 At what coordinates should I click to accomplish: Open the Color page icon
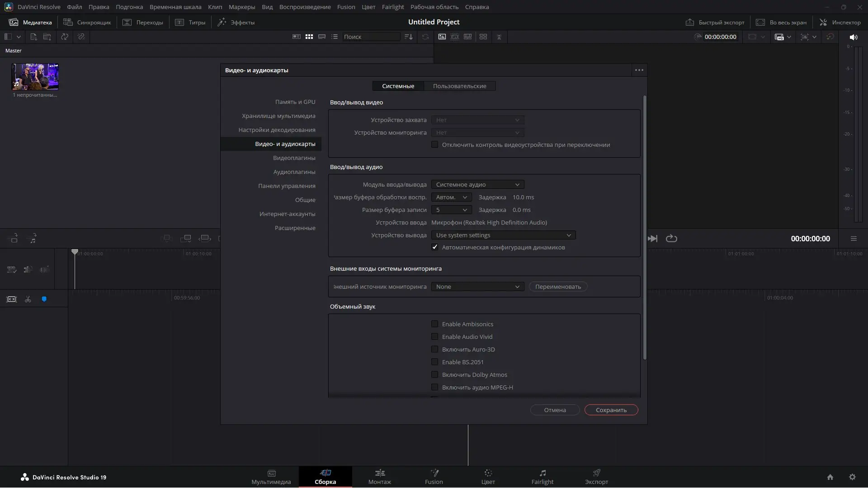[x=488, y=473]
